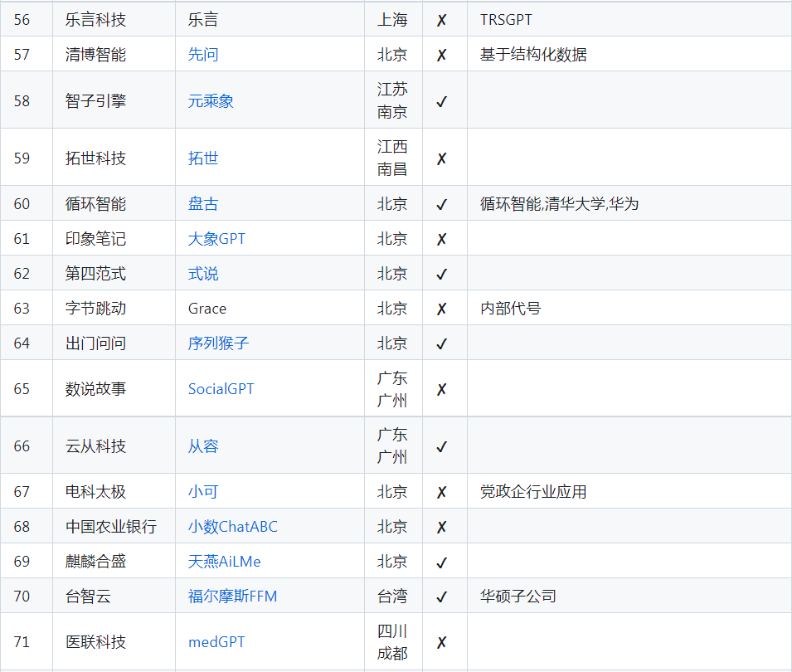Select the 循环智能 company name cell
Viewport: 792px width, 672px height.
click(x=114, y=203)
